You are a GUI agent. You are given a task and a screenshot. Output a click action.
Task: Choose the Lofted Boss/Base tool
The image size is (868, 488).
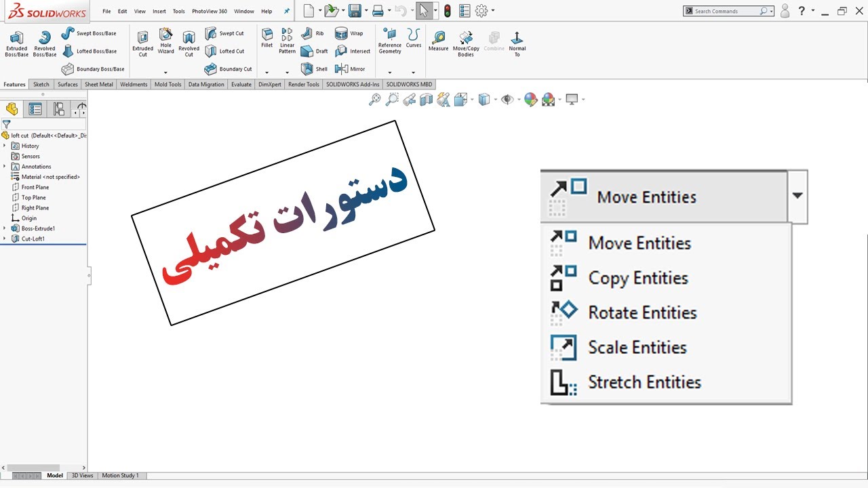point(89,51)
